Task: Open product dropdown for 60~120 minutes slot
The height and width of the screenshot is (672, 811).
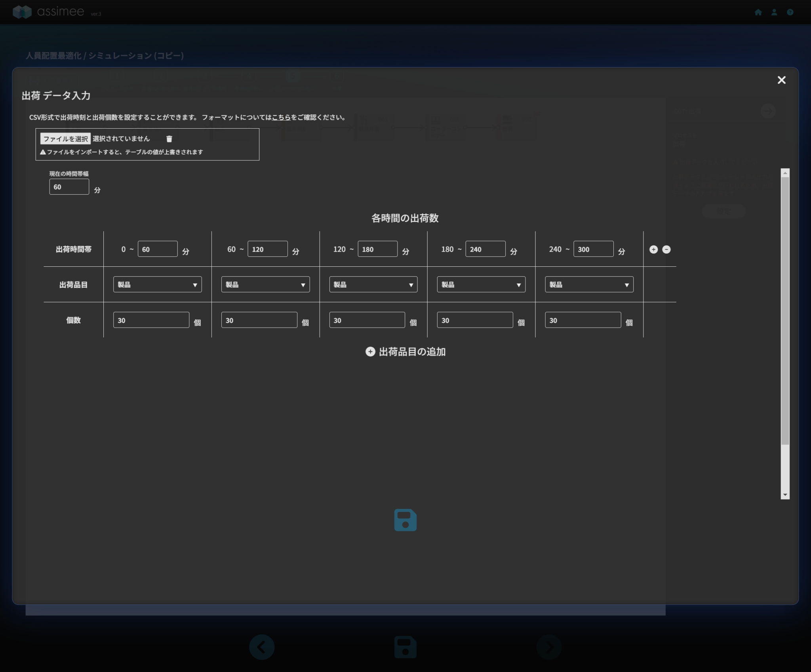Action: pyautogui.click(x=265, y=285)
